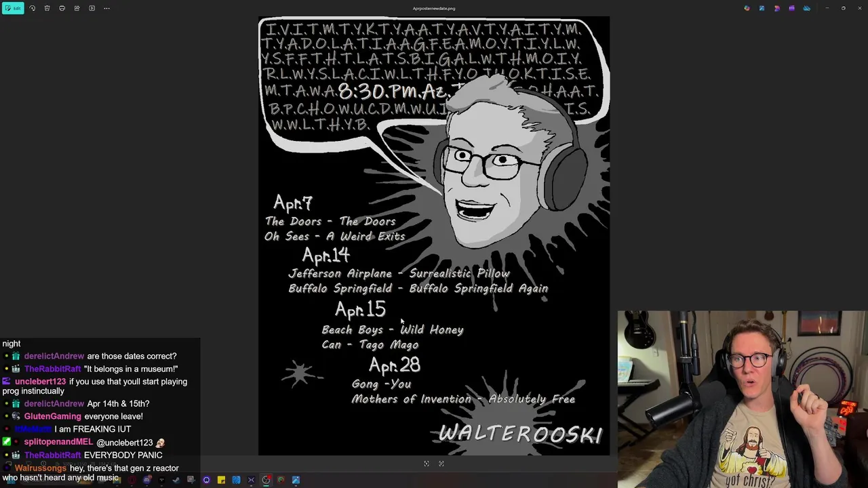Click the WALTEROOSKI signature on the poster
Screen dimensions: 868x488
[x=520, y=434]
